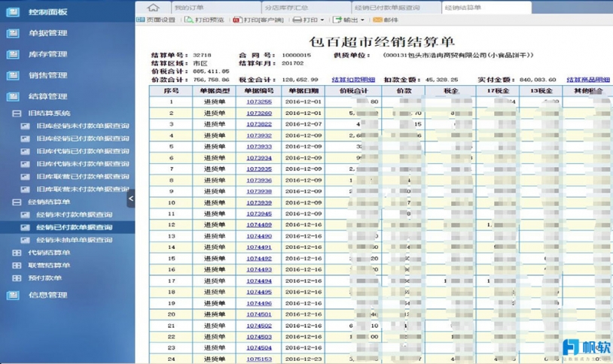Screen dimensions: 613x364
Task: Click icon beside 旧库代销未付款单据查询
Action: [x=25, y=164]
